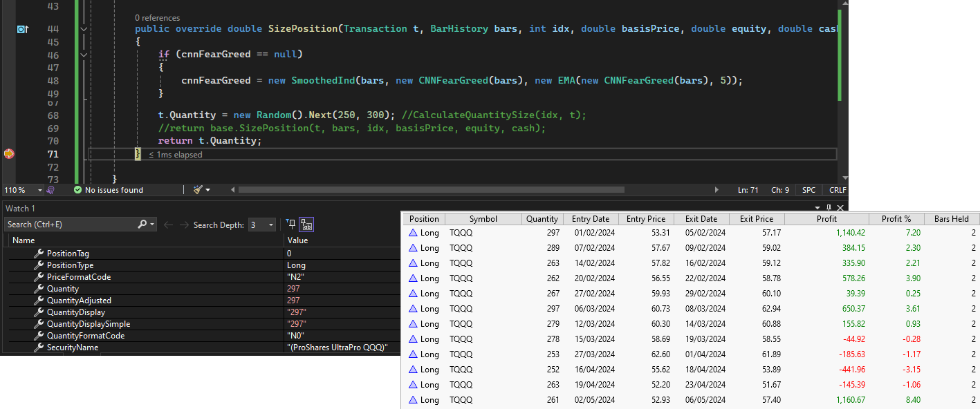Toggle SPC indentation mode in the status strip

[x=808, y=190]
